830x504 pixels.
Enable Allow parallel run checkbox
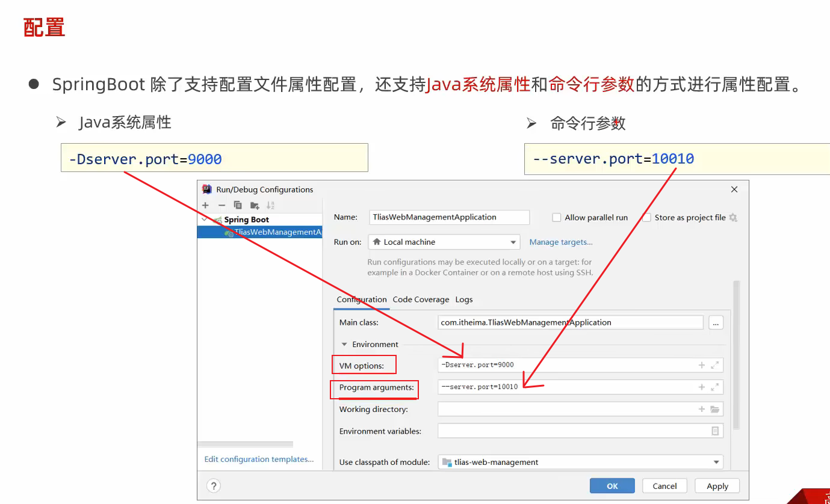point(557,218)
